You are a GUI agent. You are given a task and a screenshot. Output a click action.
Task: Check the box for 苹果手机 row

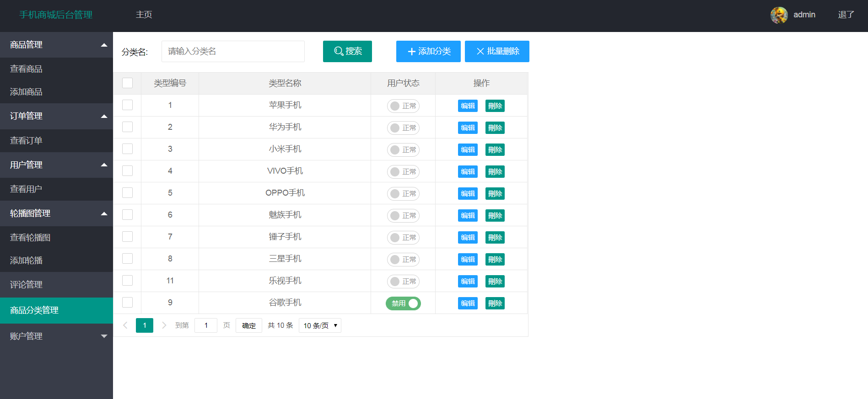pos(128,105)
